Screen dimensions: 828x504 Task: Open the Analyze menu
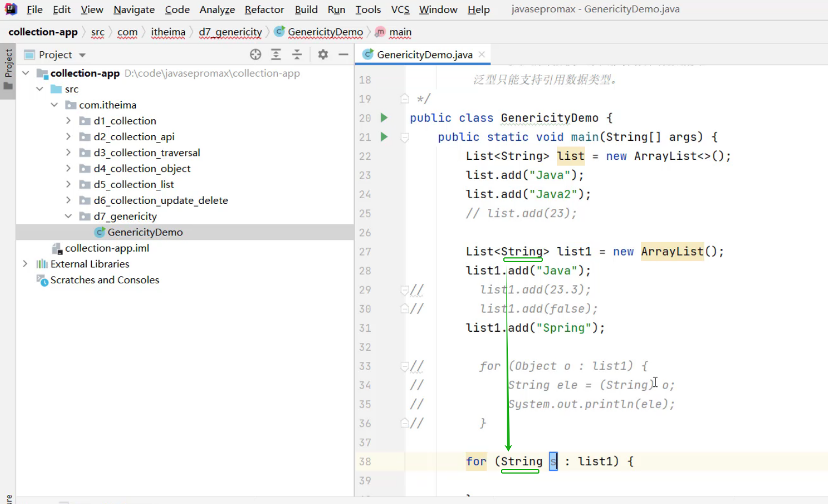[217, 10]
